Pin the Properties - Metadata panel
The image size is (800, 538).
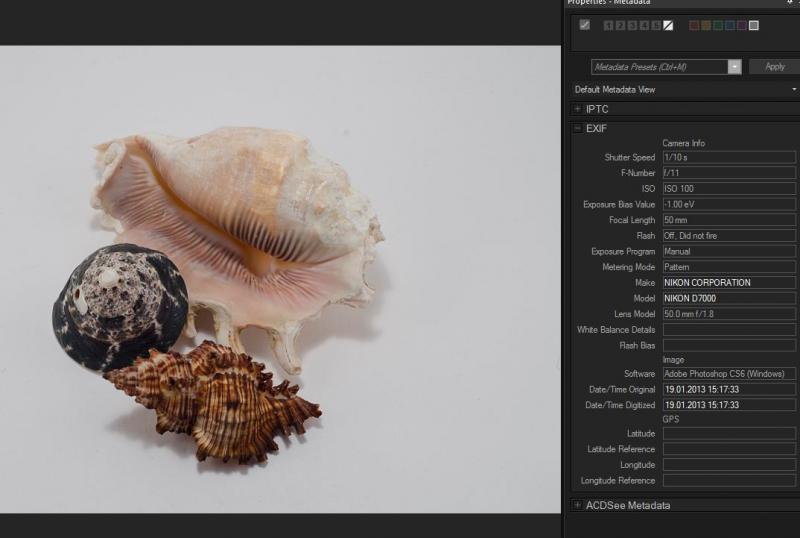[x=790, y=3]
